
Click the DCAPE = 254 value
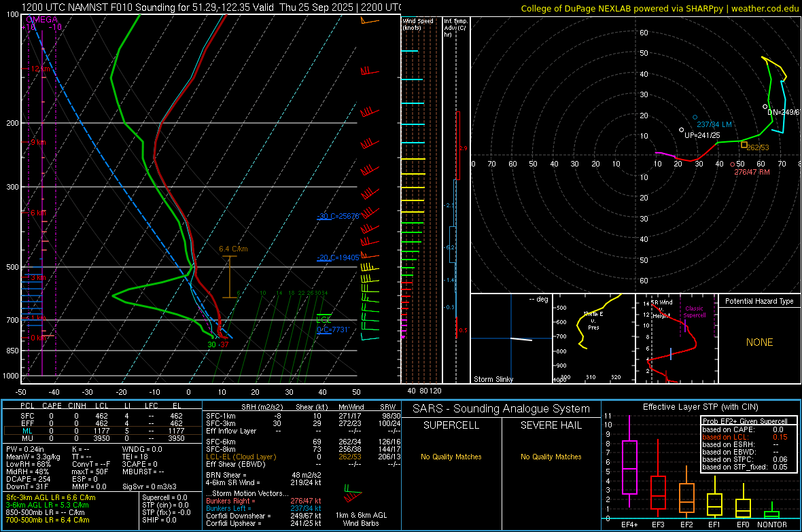click(x=28, y=479)
